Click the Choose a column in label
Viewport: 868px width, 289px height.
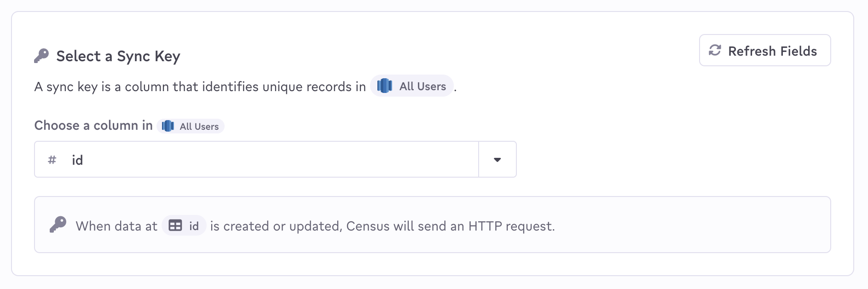click(93, 126)
